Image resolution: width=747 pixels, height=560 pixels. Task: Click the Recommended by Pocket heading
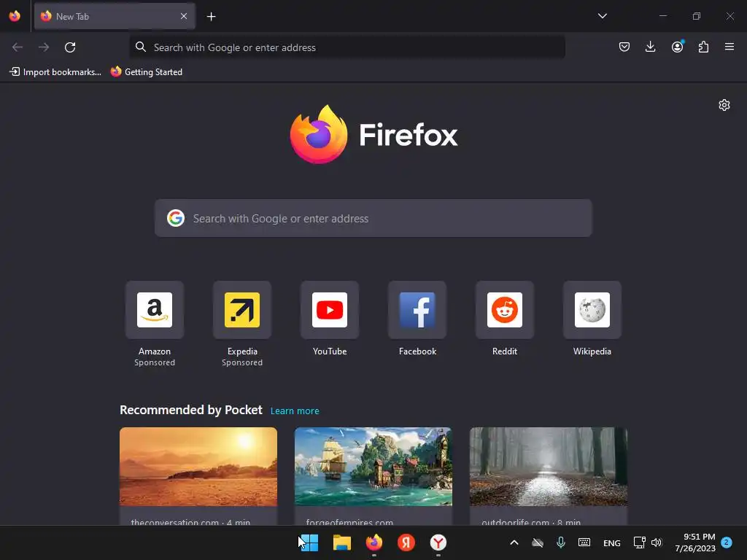(190, 410)
